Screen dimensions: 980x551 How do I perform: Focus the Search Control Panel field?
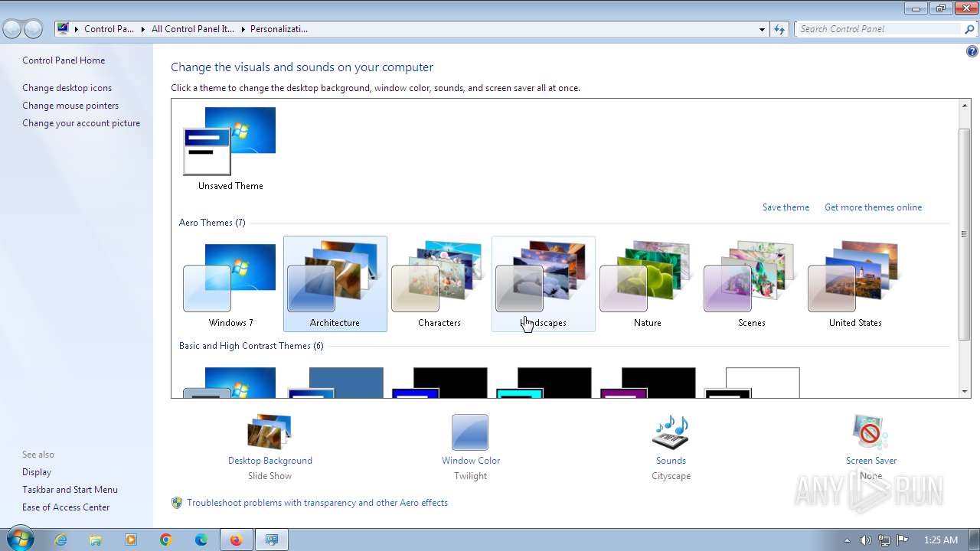click(878, 29)
